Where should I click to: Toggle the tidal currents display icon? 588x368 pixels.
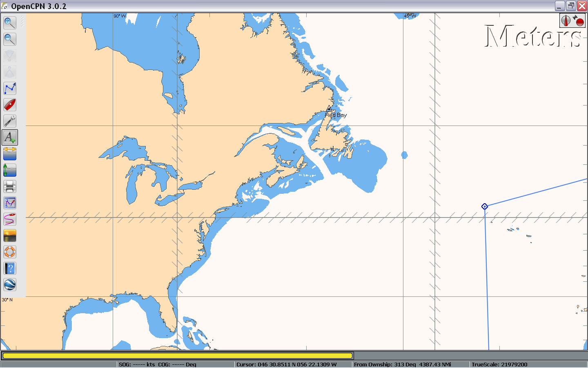(10, 154)
